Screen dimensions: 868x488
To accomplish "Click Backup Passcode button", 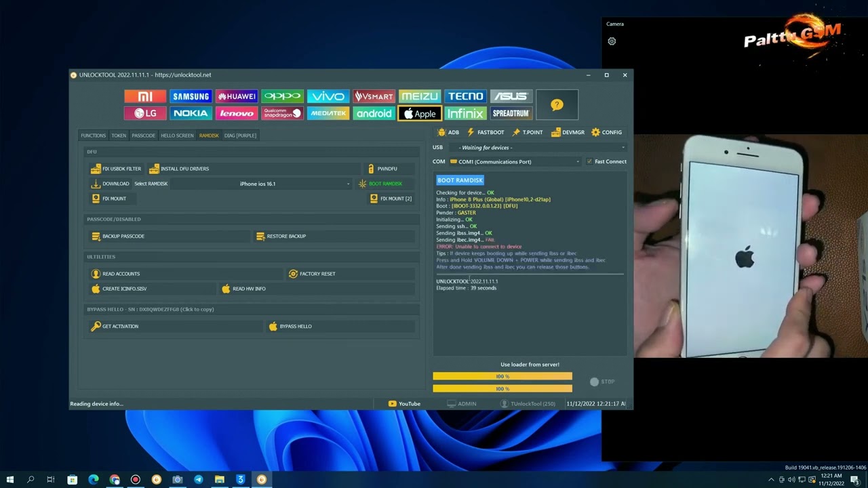I will click(170, 237).
